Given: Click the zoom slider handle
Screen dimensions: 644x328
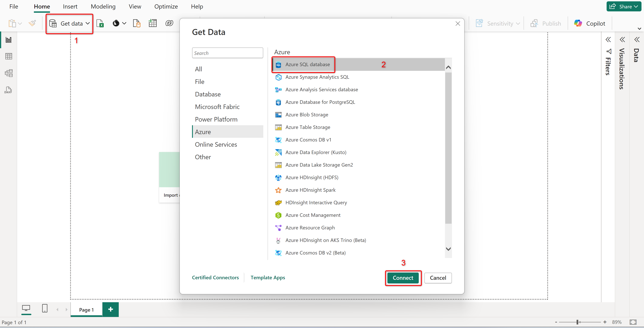Looking at the screenshot, I should click(x=577, y=322).
